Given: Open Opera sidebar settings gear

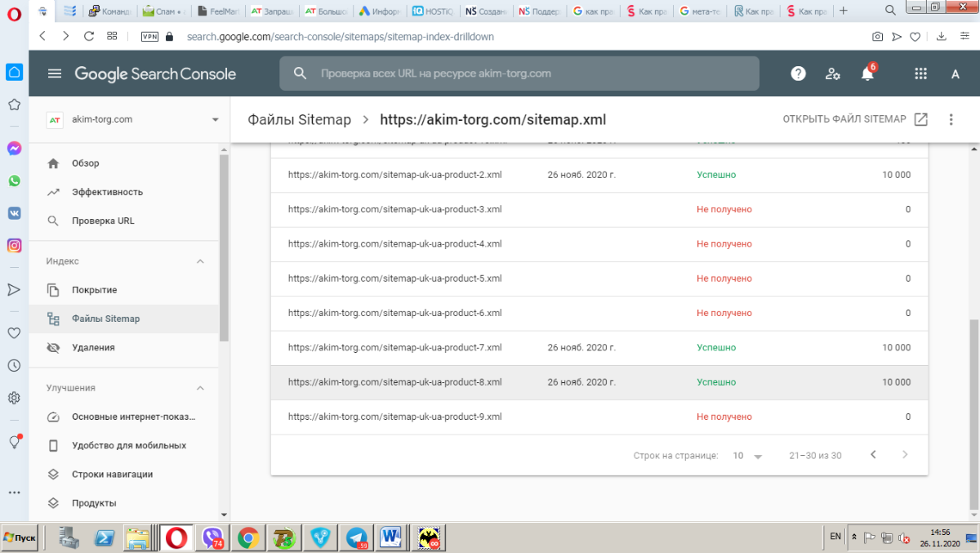Looking at the screenshot, I should pyautogui.click(x=14, y=398).
